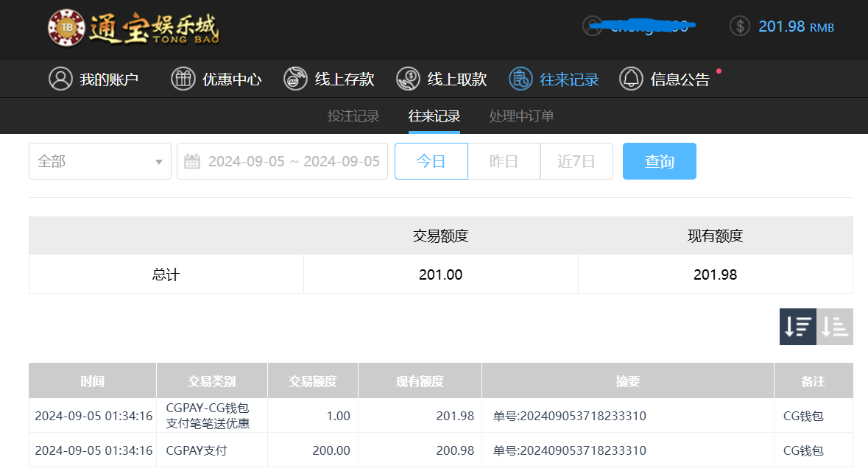Screen dimensions: 868x471
Task: Click the dropdown arrow next to 全部
Action: click(158, 160)
